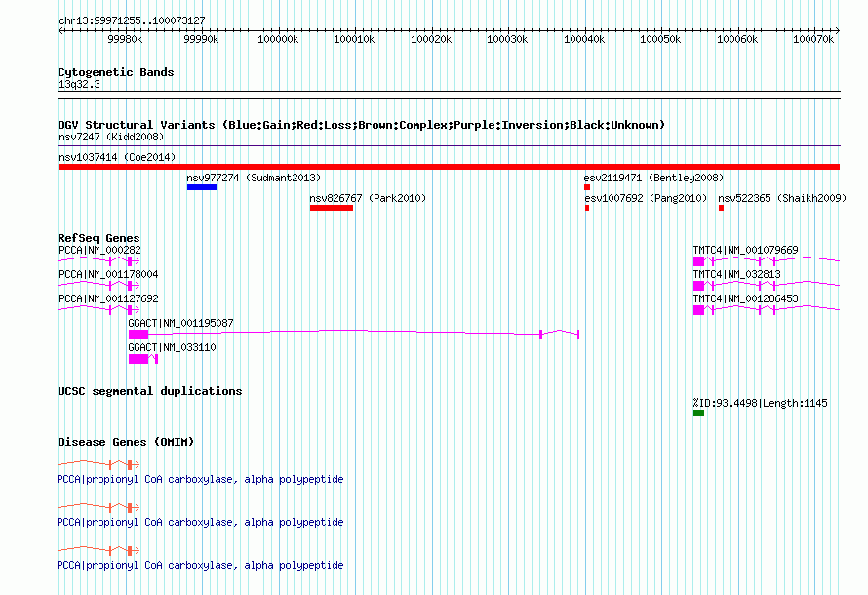Open the third PCCA propionyl CoA carboxylase link
Screen dimensions: 868x595
200,565
